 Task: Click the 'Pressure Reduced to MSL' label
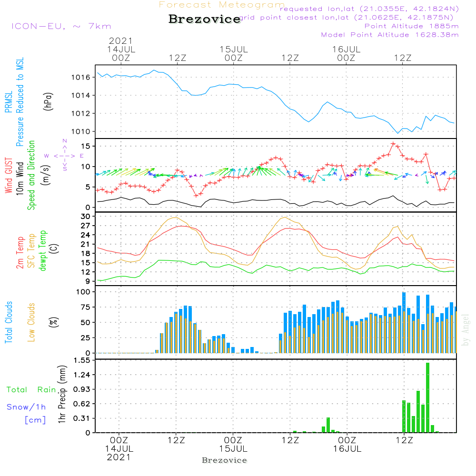[20, 102]
